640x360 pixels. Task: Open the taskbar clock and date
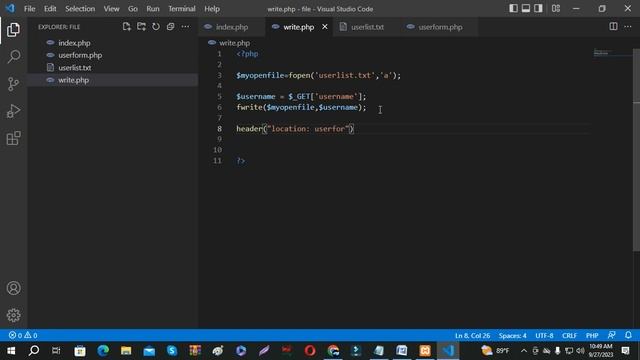pyautogui.click(x=600, y=351)
